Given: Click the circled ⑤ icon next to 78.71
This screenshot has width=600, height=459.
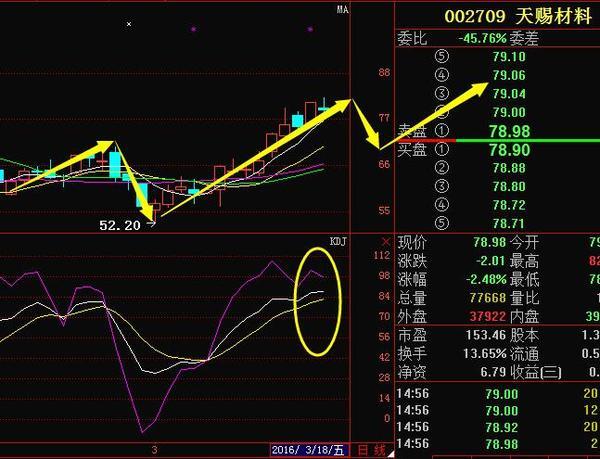Looking at the screenshot, I should point(442,223).
